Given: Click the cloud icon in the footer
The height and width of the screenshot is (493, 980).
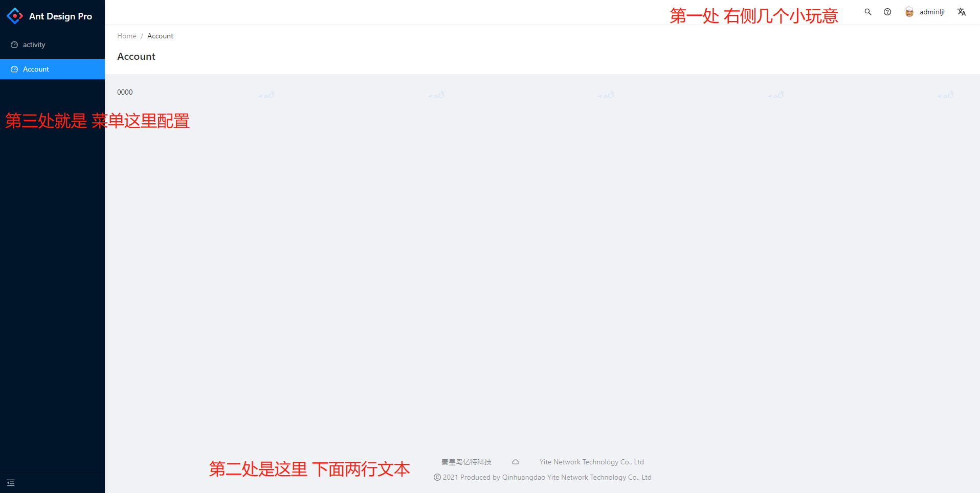Looking at the screenshot, I should point(515,462).
